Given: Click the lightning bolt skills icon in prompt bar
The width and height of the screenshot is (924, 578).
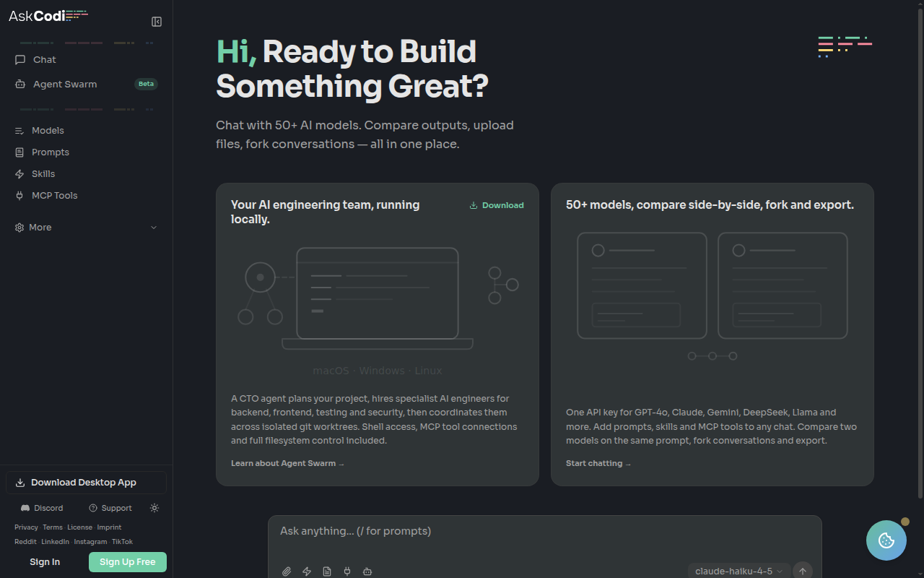Looking at the screenshot, I should tap(307, 571).
